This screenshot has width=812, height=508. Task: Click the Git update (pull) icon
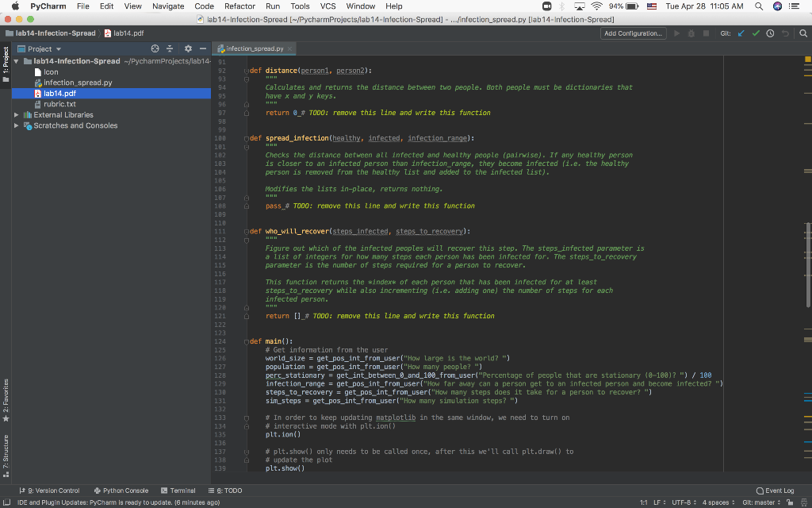(x=741, y=34)
